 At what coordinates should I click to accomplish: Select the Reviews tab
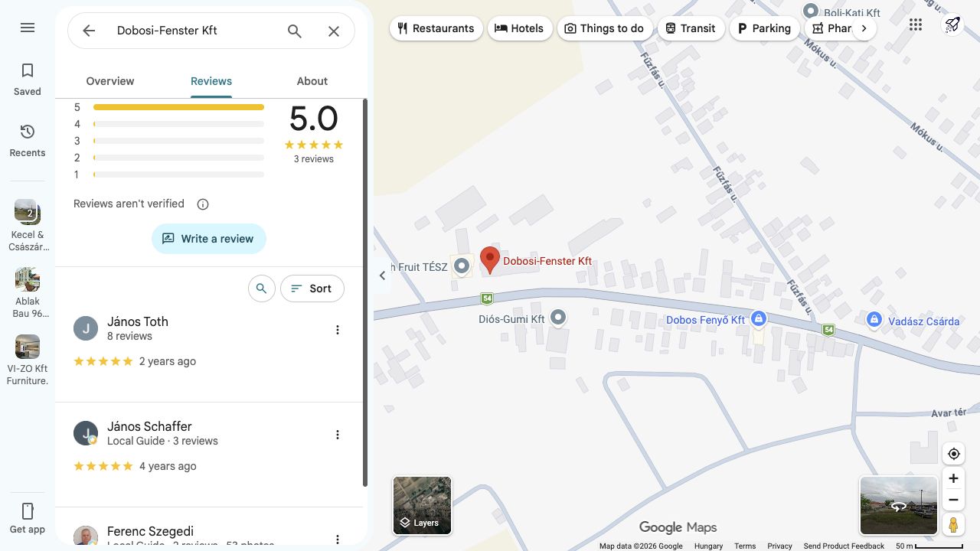click(211, 81)
